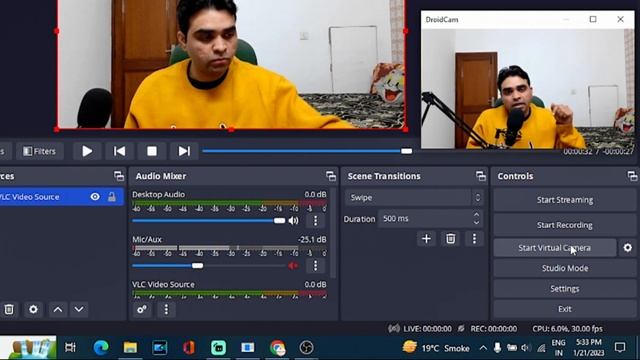
Task: Open Microsoft Office from taskbar
Action: point(189,347)
